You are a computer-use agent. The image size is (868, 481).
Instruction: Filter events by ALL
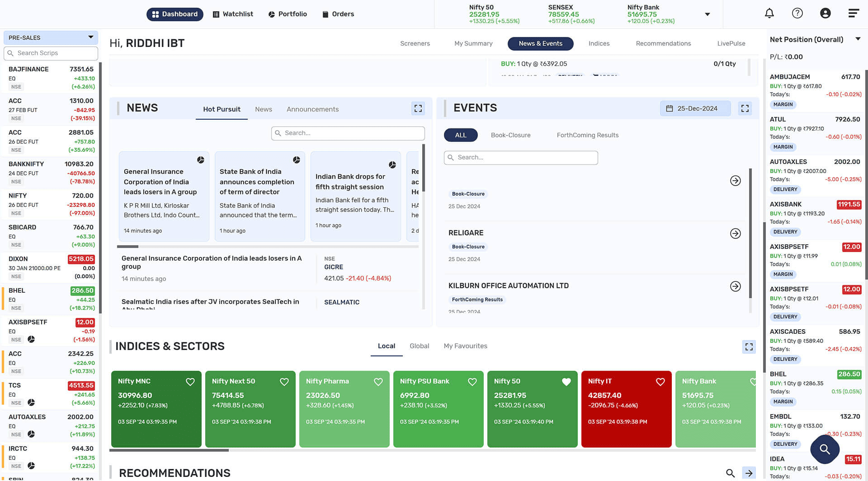tap(461, 135)
